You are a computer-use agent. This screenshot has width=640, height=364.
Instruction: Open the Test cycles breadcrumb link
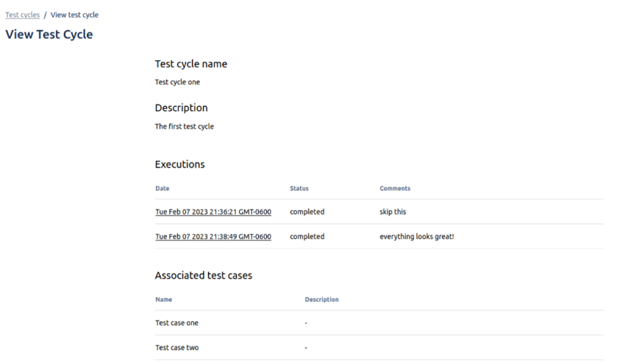[22, 15]
